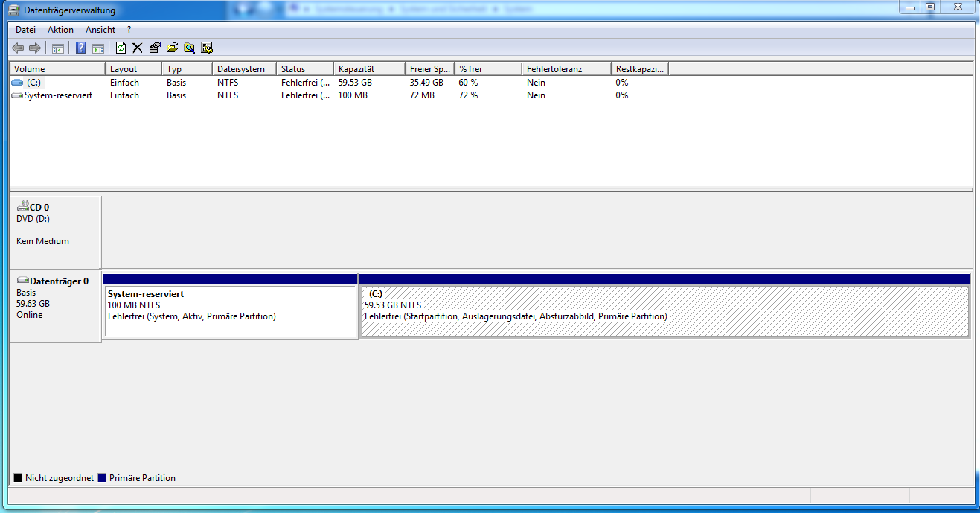Screen dimensions: 980x513
Task: Click the magnifier search toolbar icon
Action: 190,48
